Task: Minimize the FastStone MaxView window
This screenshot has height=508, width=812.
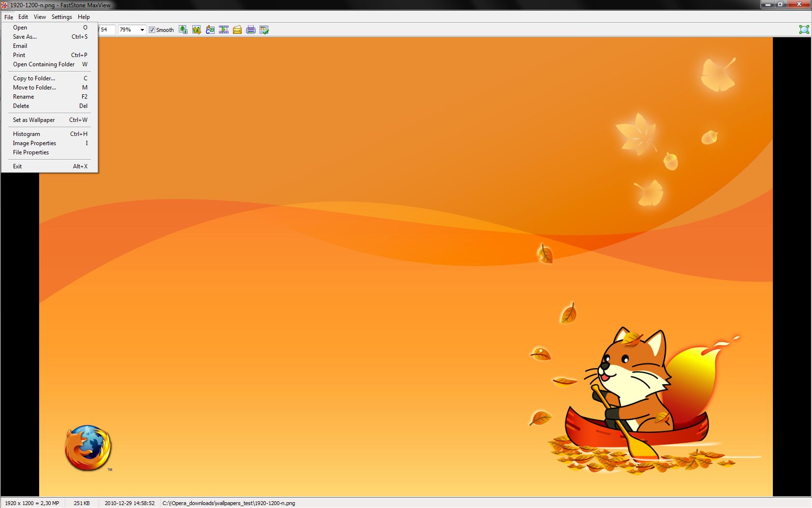Action: (768, 4)
